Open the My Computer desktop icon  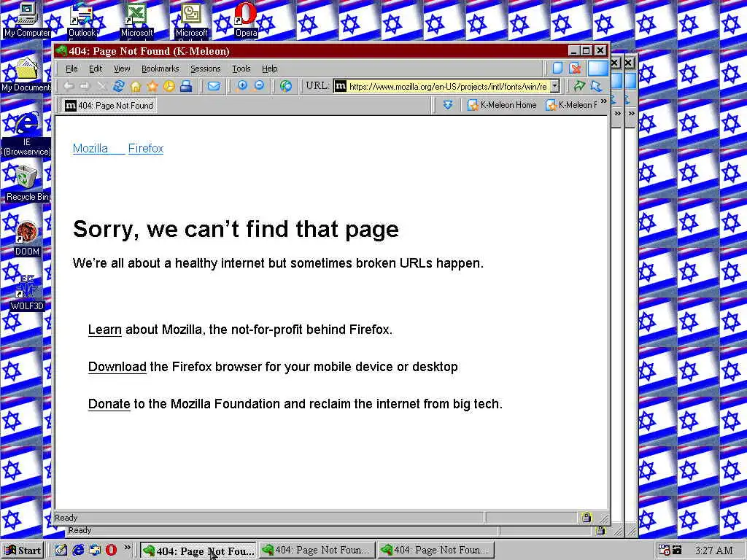point(27,20)
